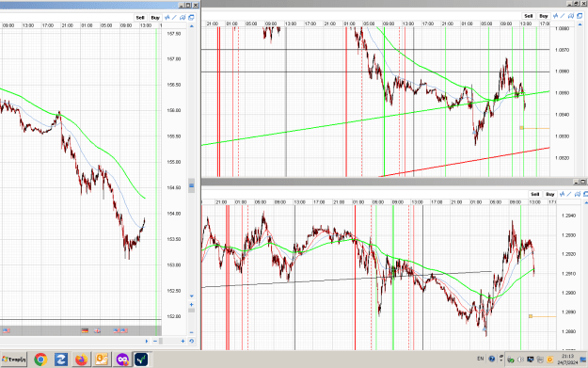Click German flag news event on left chart

(x=85, y=330)
